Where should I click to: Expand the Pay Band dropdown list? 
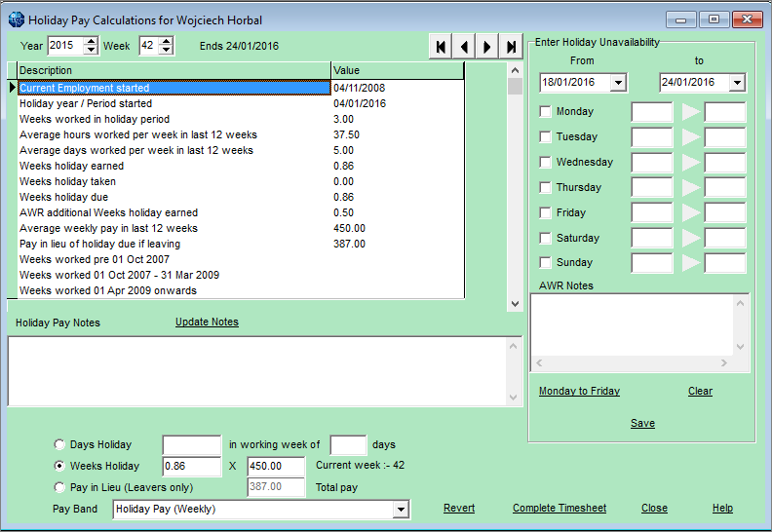point(401,509)
